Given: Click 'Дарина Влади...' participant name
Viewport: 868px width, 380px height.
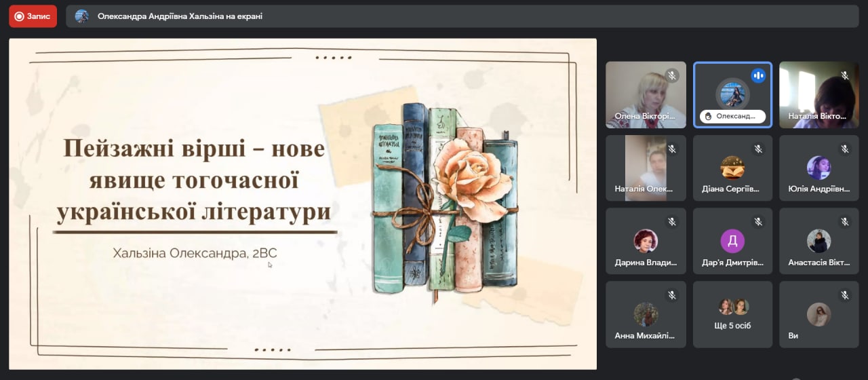Looking at the screenshot, I should (646, 263).
